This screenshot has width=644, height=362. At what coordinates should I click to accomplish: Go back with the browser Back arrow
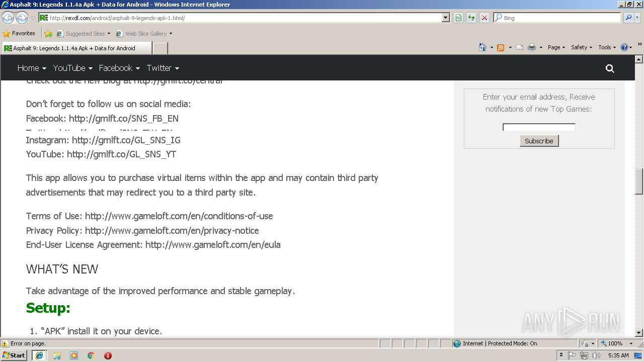tap(8, 18)
